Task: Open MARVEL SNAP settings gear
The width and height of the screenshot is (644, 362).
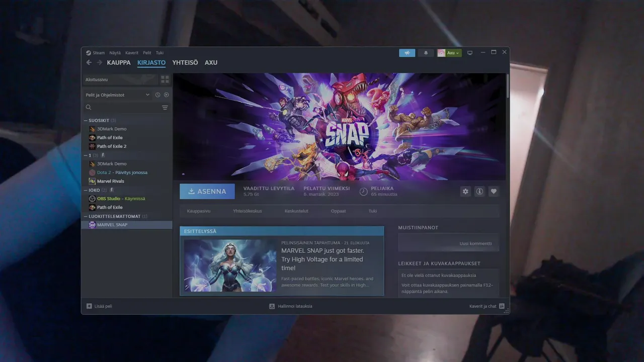Action: 465,192
